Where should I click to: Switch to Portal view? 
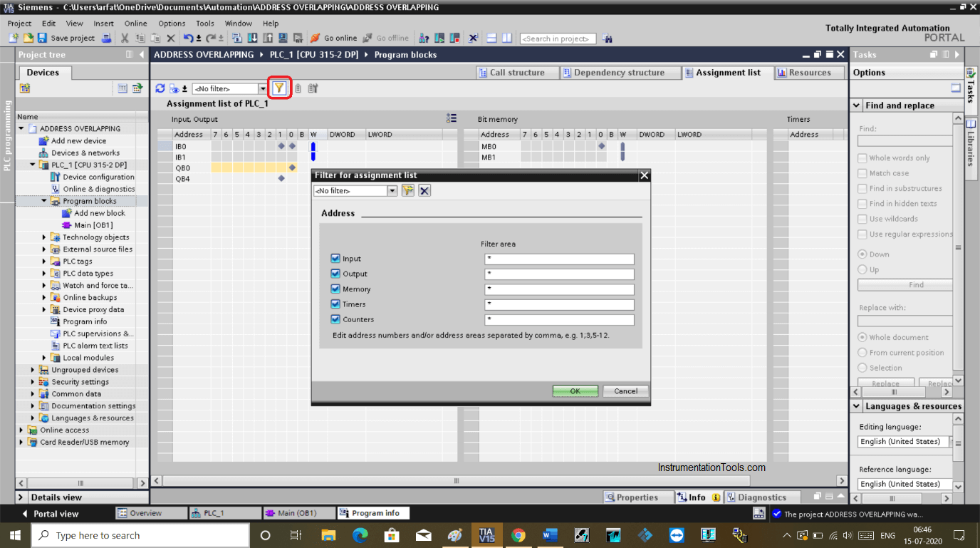pos(51,514)
